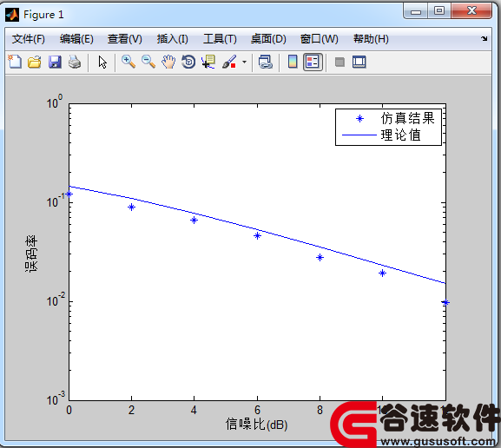Click the Link Plot toolbar button
Image resolution: width=501 pixels, height=448 pixels.
pyautogui.click(x=265, y=62)
